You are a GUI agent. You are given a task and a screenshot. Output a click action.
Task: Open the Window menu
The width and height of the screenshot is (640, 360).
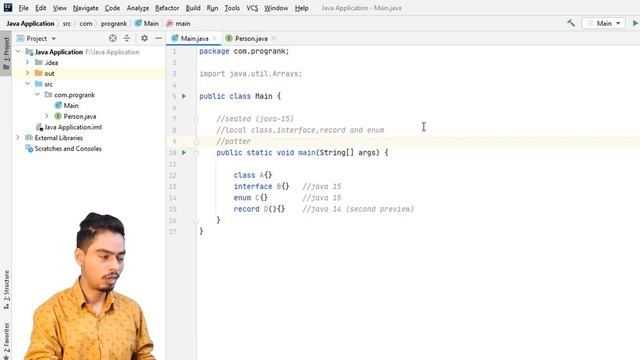(x=276, y=8)
